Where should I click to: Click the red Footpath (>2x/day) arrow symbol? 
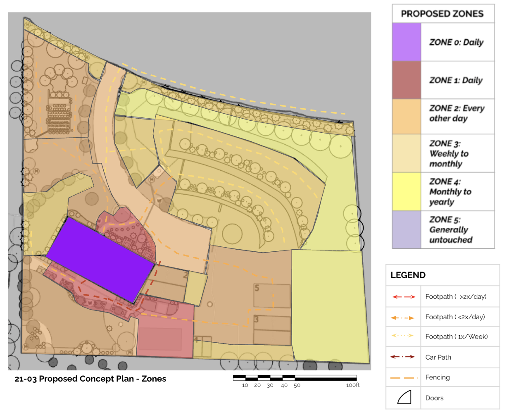403,297
